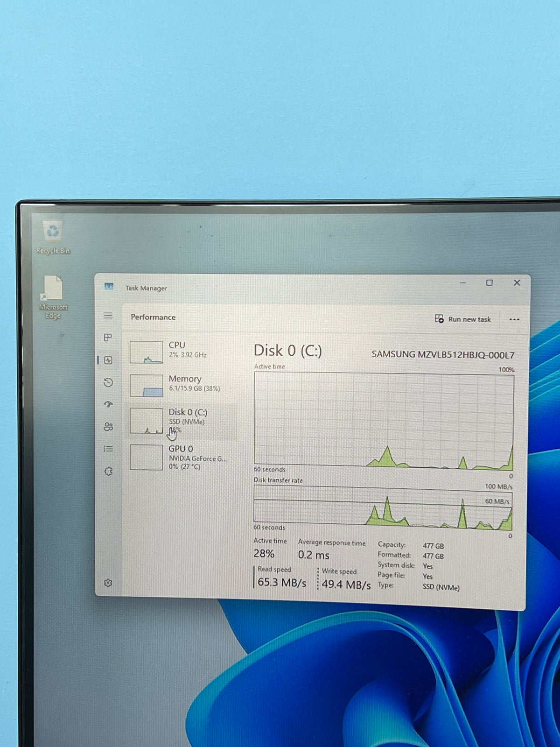Open the Recycle Bin desktop icon
The width and height of the screenshot is (560, 747).
[x=53, y=238]
